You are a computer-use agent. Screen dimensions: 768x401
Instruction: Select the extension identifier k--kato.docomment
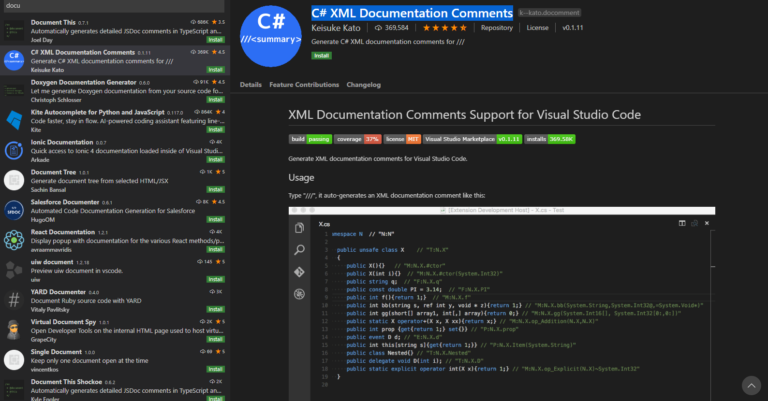pos(550,13)
